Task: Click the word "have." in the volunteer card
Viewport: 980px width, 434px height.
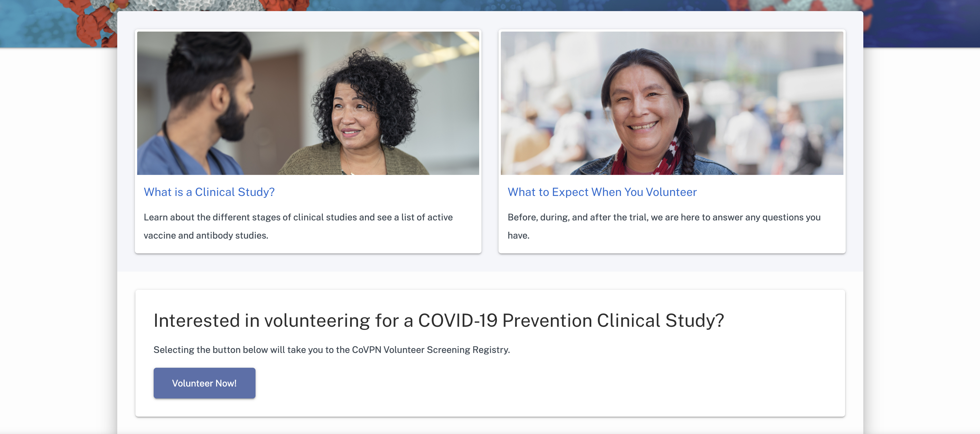Action: [x=518, y=235]
